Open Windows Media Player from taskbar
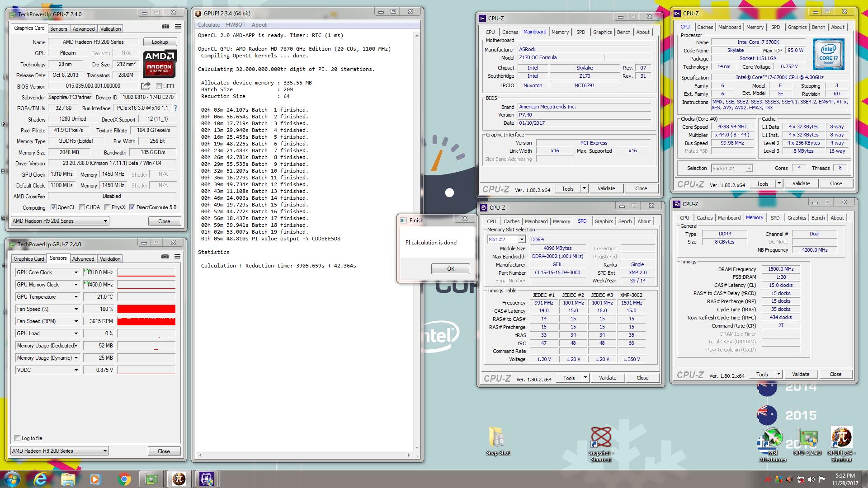This screenshot has width=868, height=488. click(x=95, y=479)
